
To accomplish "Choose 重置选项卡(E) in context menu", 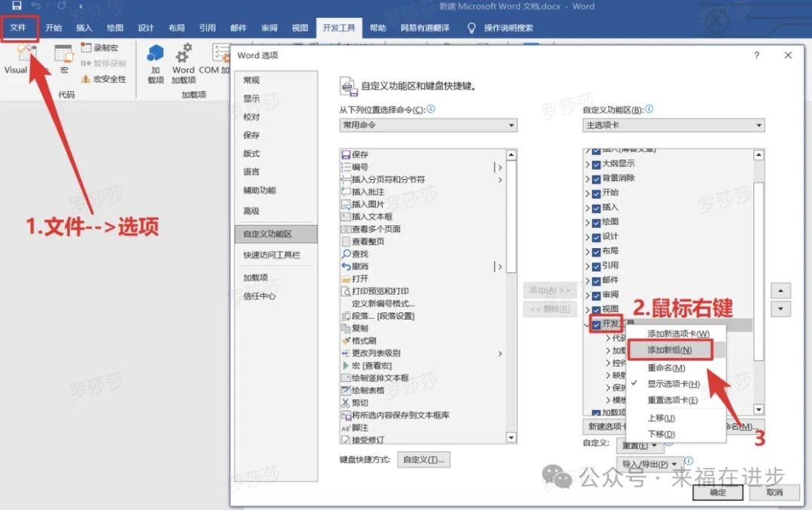I will point(672,400).
